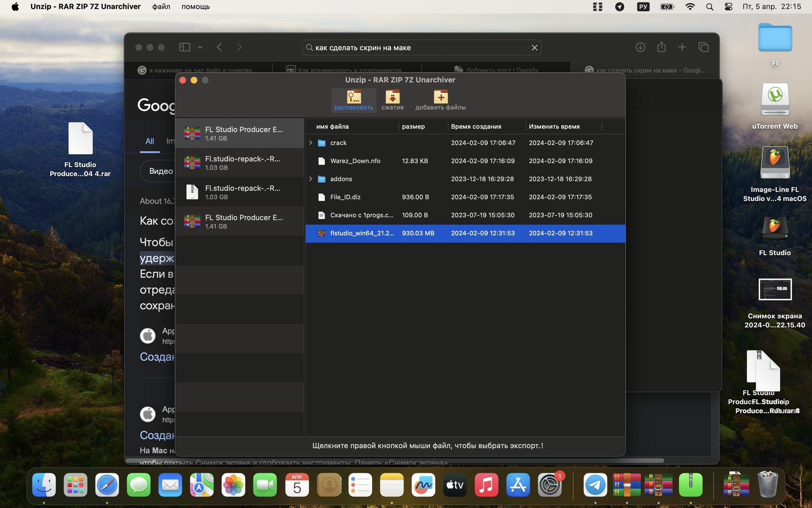Click Wi-Fi status icon in menu bar
The height and width of the screenshot is (508, 812).
tap(690, 7)
